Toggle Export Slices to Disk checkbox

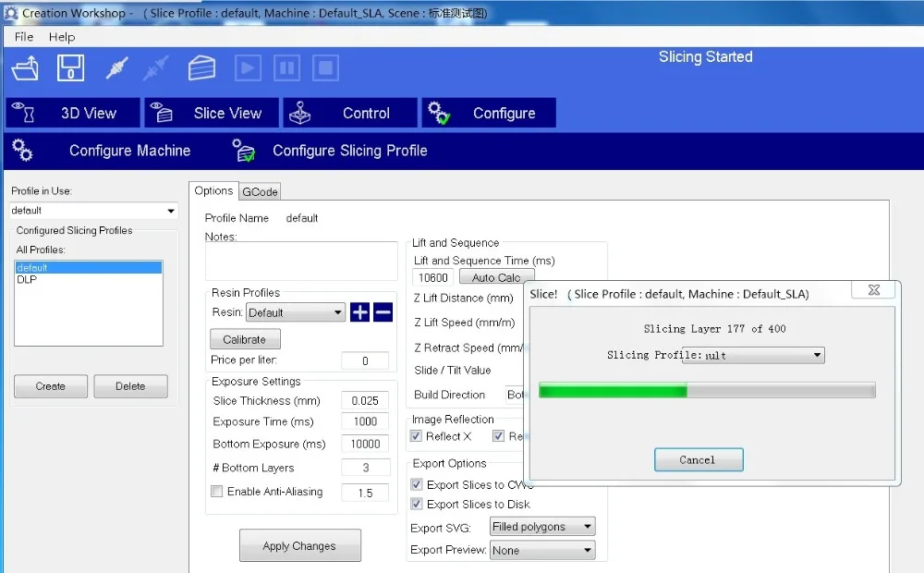pos(417,504)
